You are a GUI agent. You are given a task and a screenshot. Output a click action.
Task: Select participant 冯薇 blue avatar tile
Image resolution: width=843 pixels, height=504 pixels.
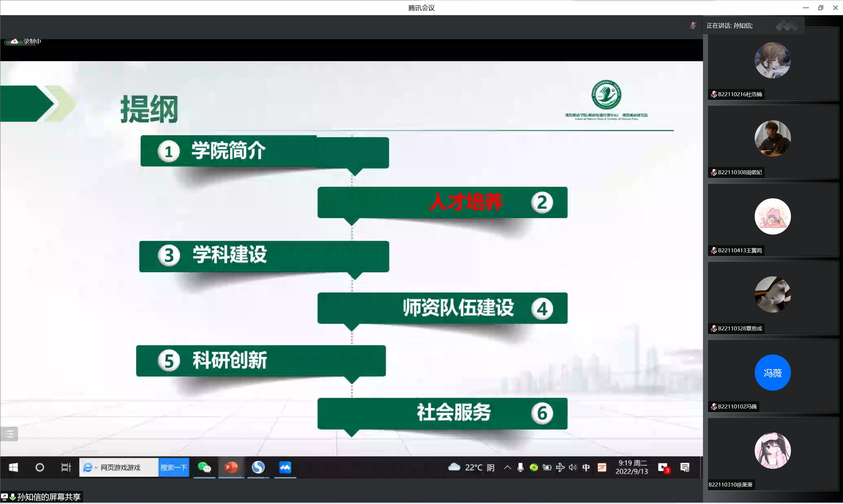click(x=773, y=373)
